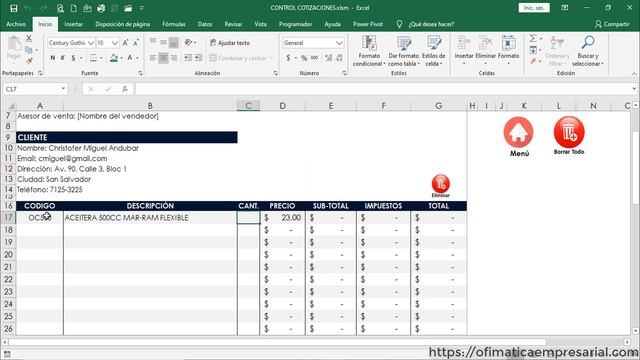Toggle underline formatting (S)
Screen dimensions: 640x360
[x=73, y=58]
